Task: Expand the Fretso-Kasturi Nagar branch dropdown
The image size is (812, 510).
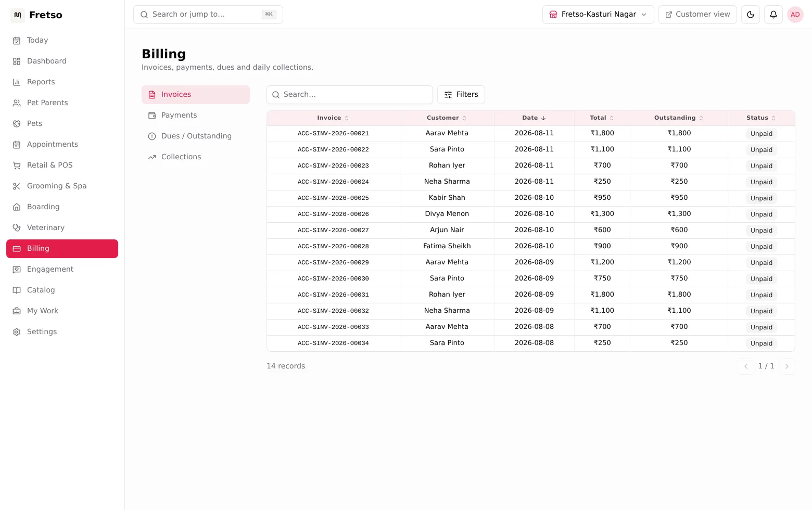Action: [x=598, y=15]
